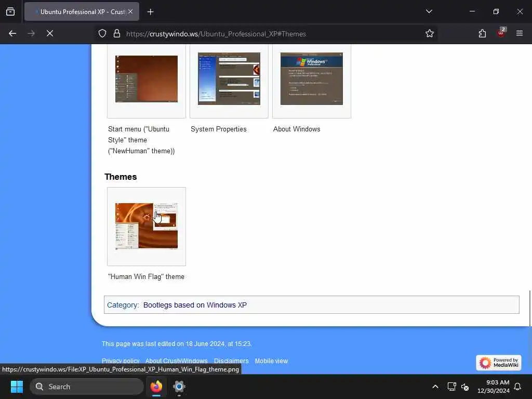The width and height of the screenshot is (532, 399).
Task: Click the taskbar Search box
Action: click(87, 387)
